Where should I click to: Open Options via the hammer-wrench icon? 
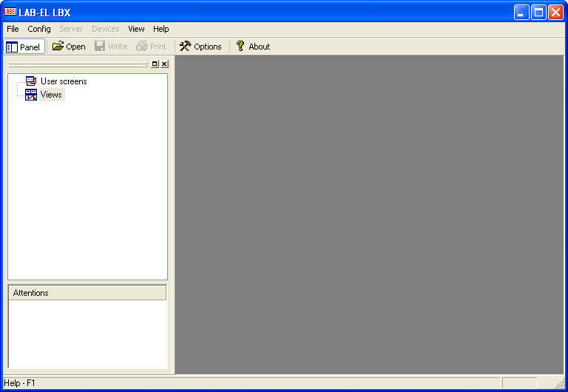(x=185, y=46)
